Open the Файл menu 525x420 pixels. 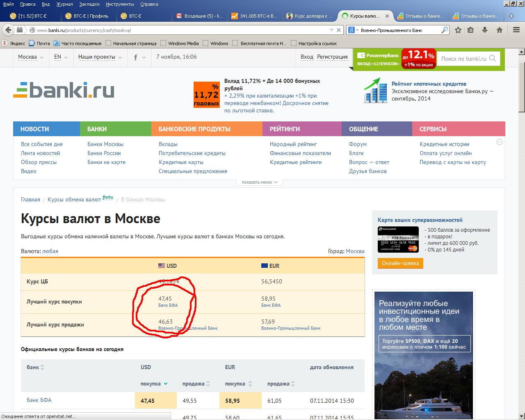click(8, 4)
